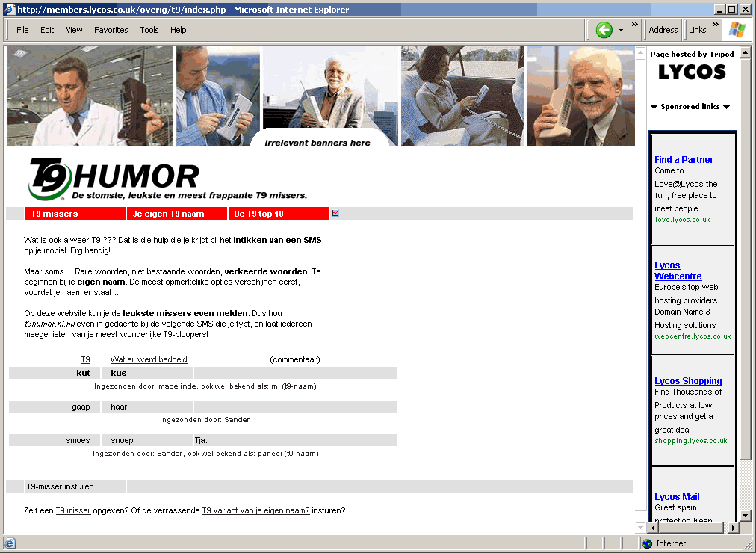Click the small statistics icon beside the red tabs
Image resolution: width=756 pixels, height=553 pixels.
point(335,213)
